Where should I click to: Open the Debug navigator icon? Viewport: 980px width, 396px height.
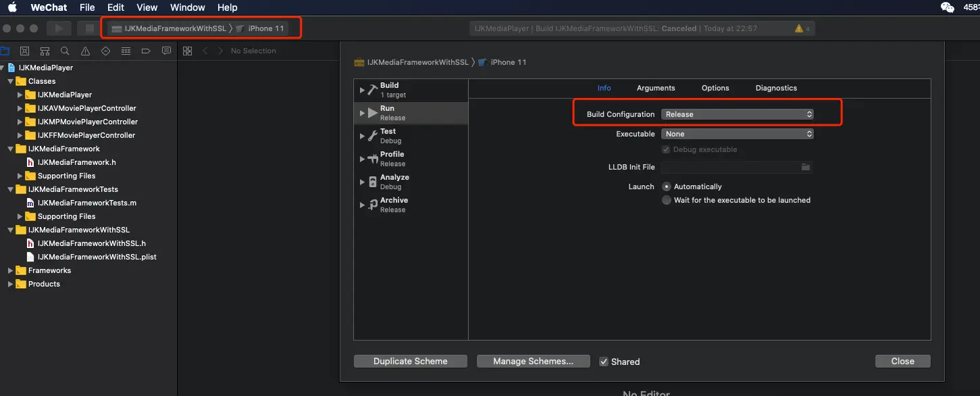click(x=126, y=51)
